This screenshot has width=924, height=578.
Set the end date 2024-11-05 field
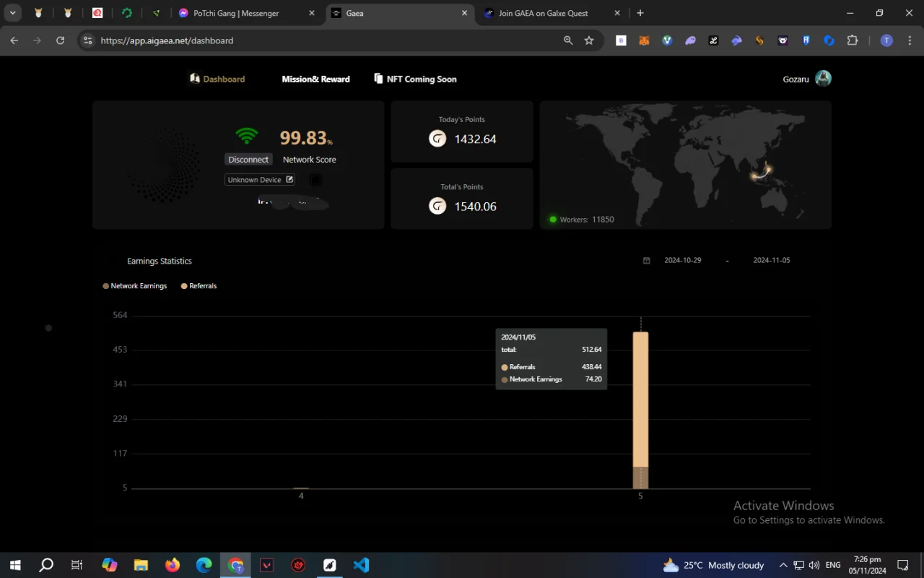pyautogui.click(x=772, y=260)
